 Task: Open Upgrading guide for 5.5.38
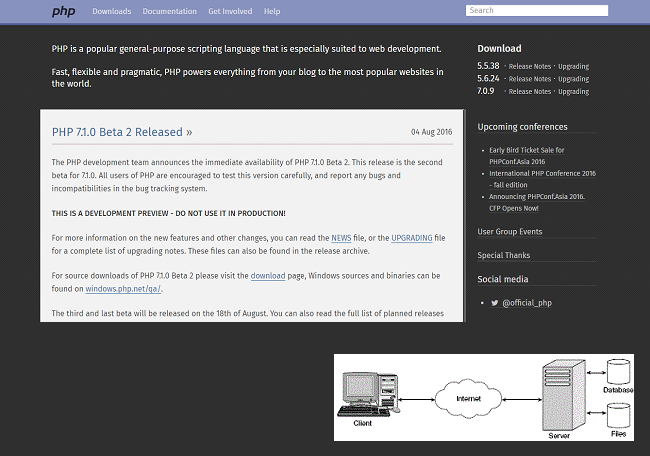pos(573,66)
